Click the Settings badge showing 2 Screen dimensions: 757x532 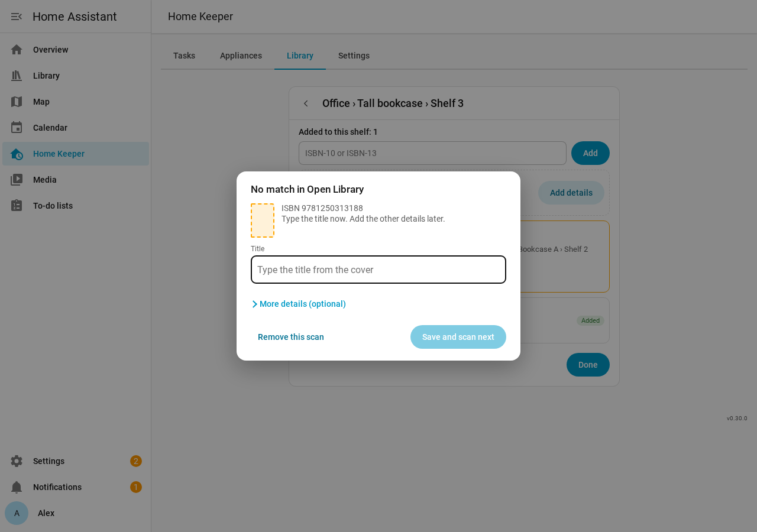point(136,461)
